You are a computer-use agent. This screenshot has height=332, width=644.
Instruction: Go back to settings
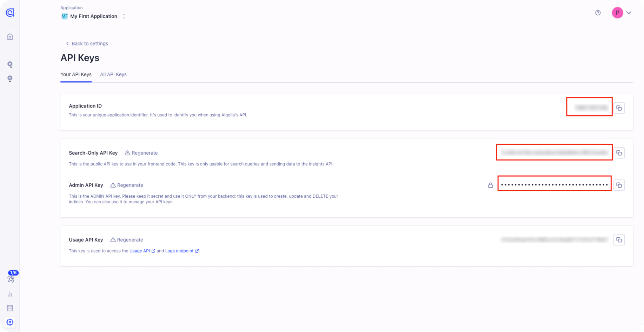click(x=87, y=43)
